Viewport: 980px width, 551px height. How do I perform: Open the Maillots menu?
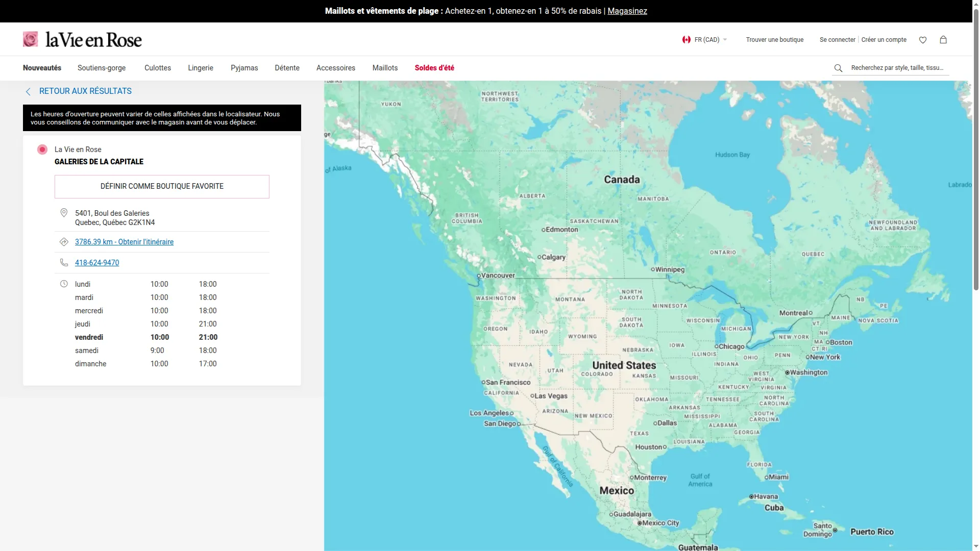385,68
